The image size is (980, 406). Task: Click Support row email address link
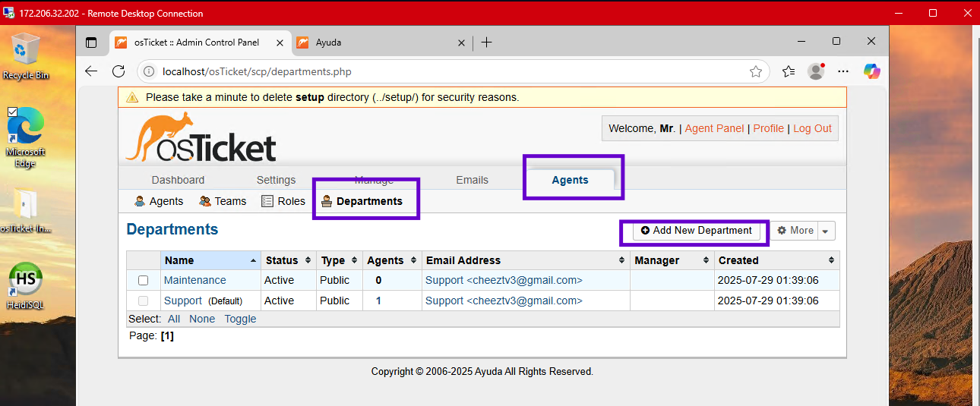pos(504,301)
